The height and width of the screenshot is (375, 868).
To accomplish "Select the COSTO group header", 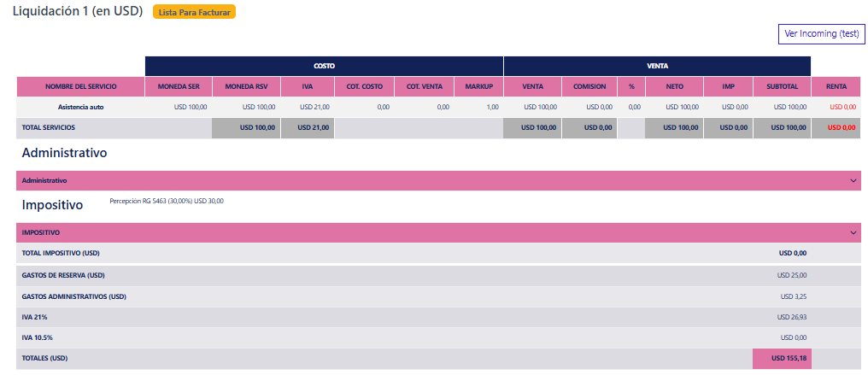I will tap(324, 66).
